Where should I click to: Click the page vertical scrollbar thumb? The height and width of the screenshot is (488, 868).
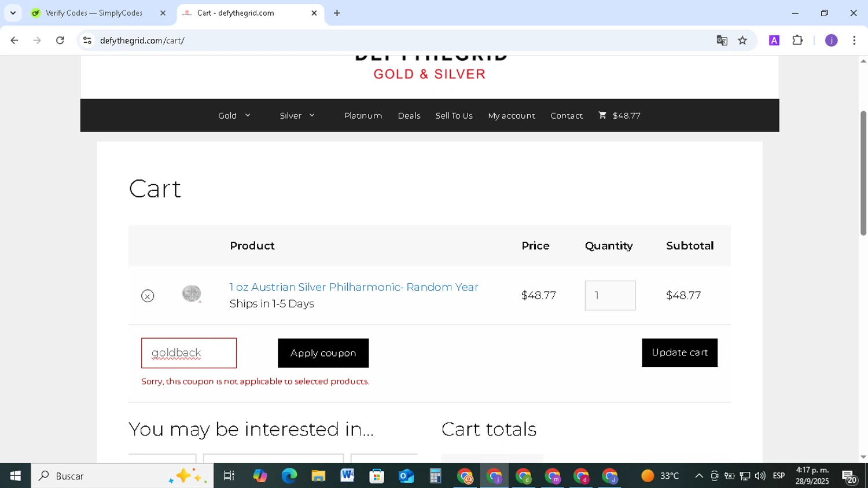pyautogui.click(x=863, y=173)
